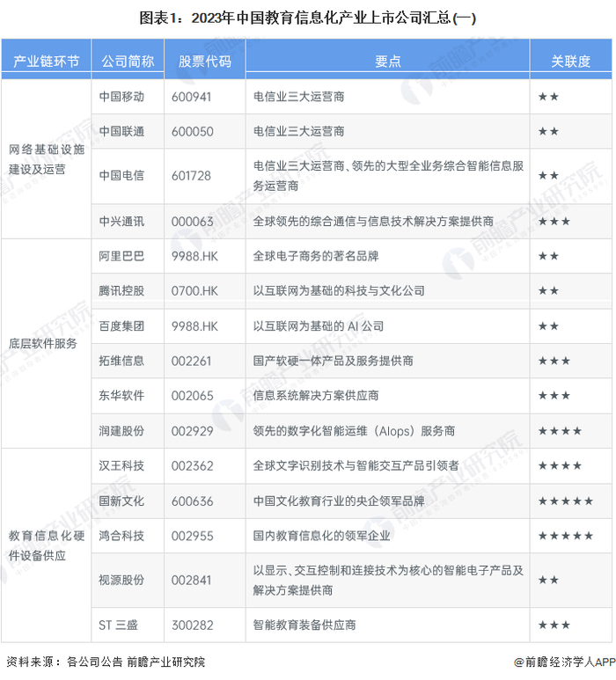616x680 pixels.
Task: Click company name '国新文化'
Action: click(121, 501)
